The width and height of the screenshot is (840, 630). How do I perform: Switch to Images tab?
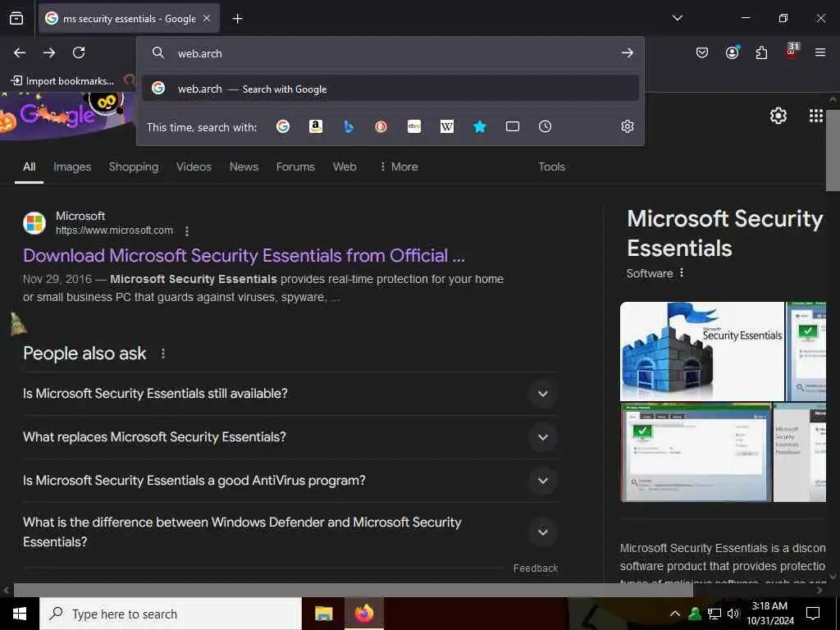click(72, 167)
